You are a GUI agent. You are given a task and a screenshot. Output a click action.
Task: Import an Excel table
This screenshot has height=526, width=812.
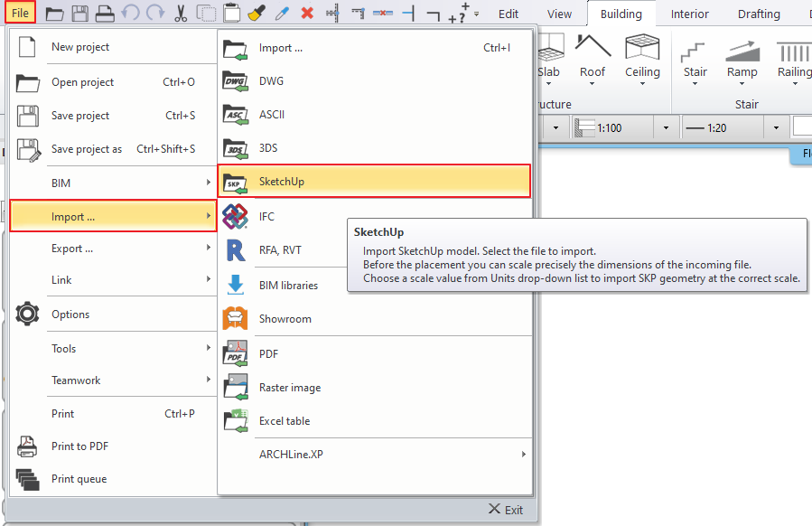375,421
